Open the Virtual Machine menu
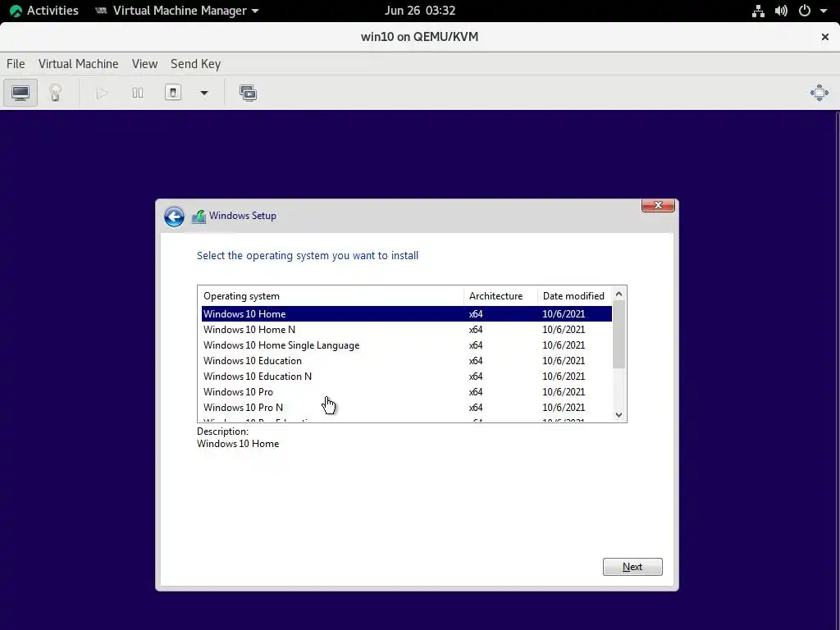840x630 pixels. pos(78,64)
